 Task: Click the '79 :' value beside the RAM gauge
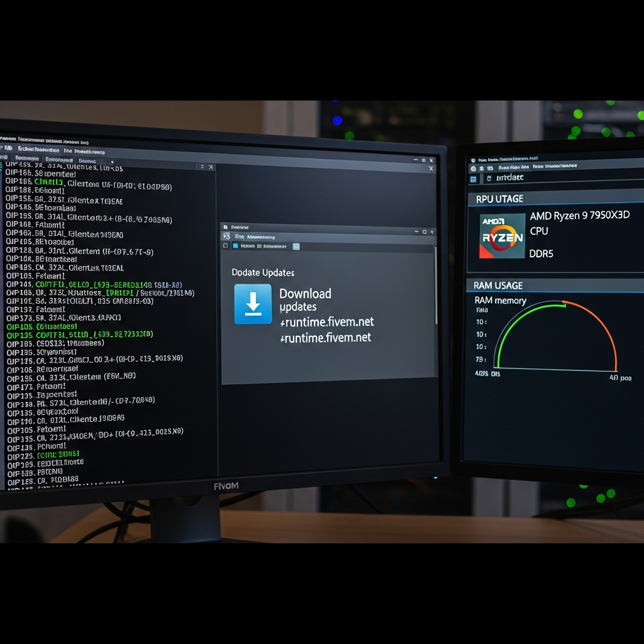pos(481,359)
